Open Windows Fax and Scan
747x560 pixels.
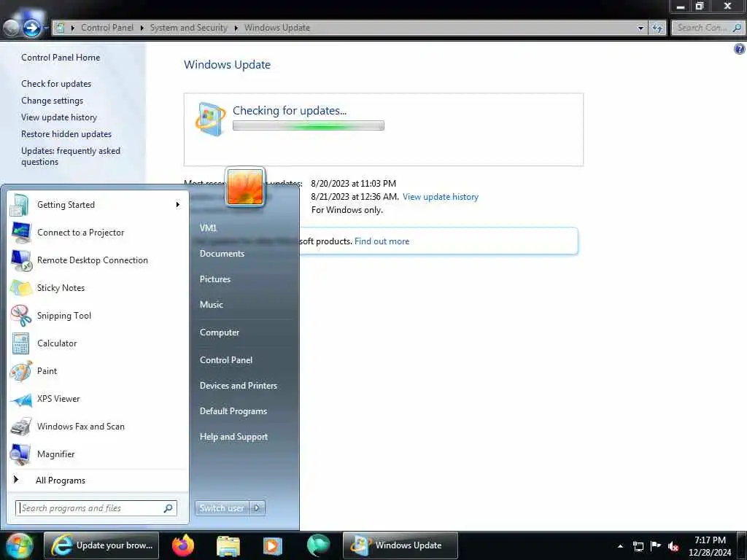click(98, 426)
